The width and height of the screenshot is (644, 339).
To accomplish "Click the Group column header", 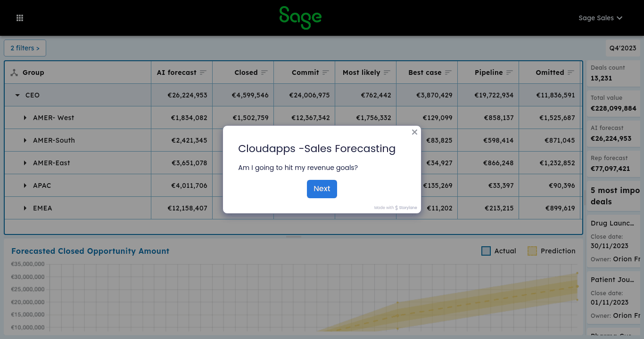I will click(x=78, y=73).
